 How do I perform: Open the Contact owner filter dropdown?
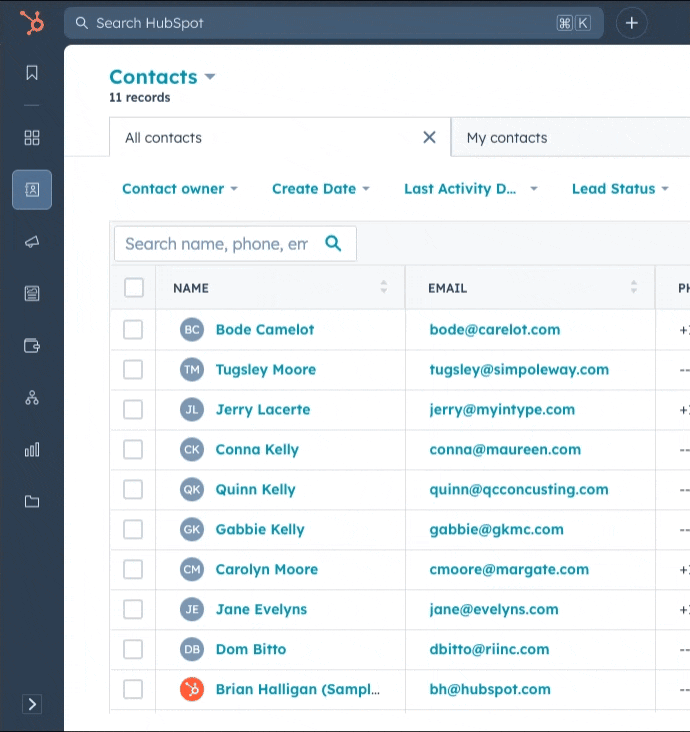pos(180,189)
